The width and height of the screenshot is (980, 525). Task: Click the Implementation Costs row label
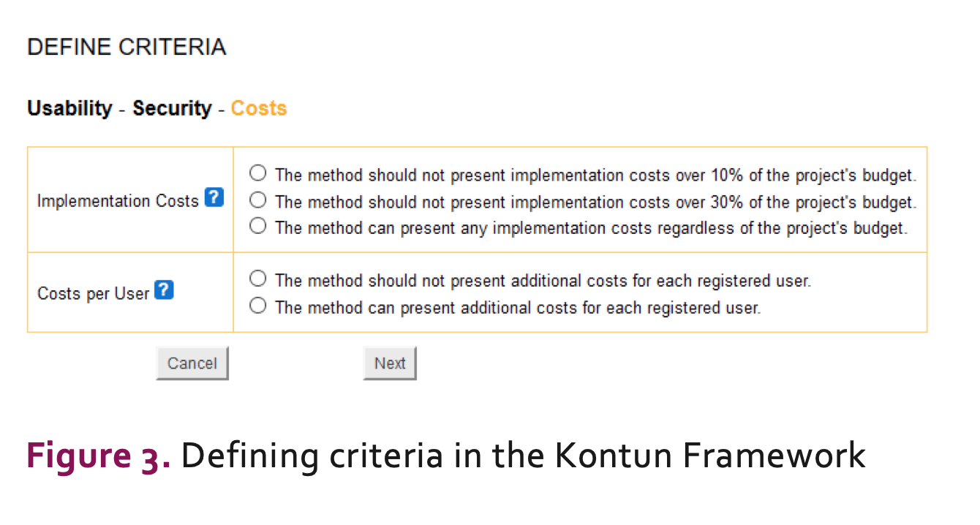point(118,200)
